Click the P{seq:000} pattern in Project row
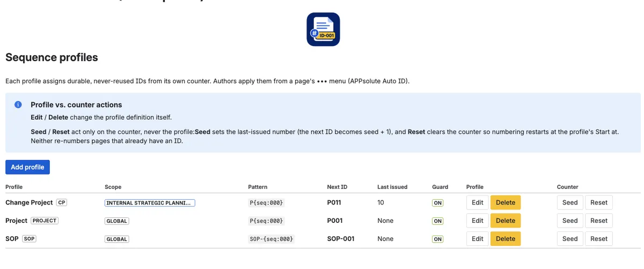644x269 pixels. (x=266, y=221)
